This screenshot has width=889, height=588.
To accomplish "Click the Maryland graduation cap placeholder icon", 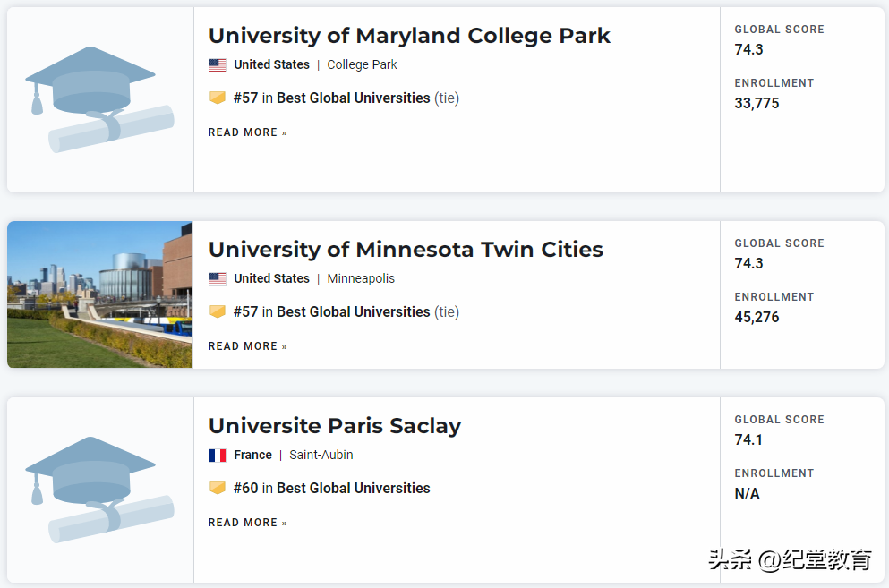I will click(99, 99).
